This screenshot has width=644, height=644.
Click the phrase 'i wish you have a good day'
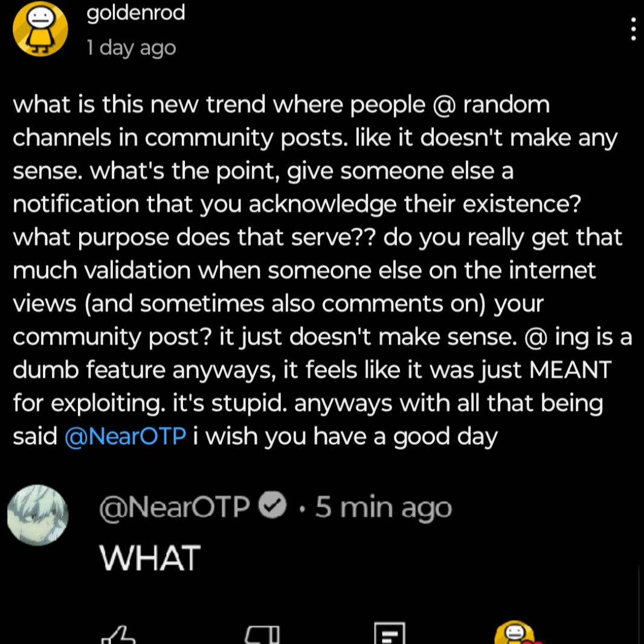point(345,436)
